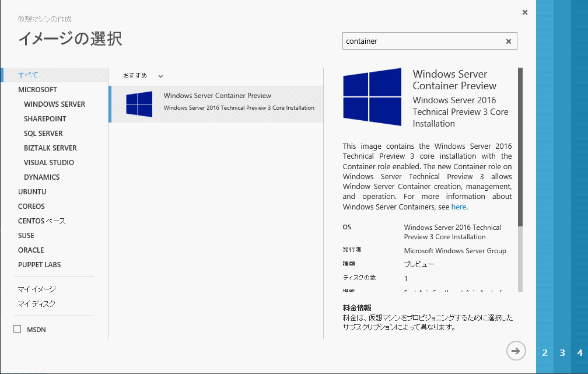Click the 仮想マシンの作成 breadcrumb text
Screen dimensions: 588x374
click(44, 19)
